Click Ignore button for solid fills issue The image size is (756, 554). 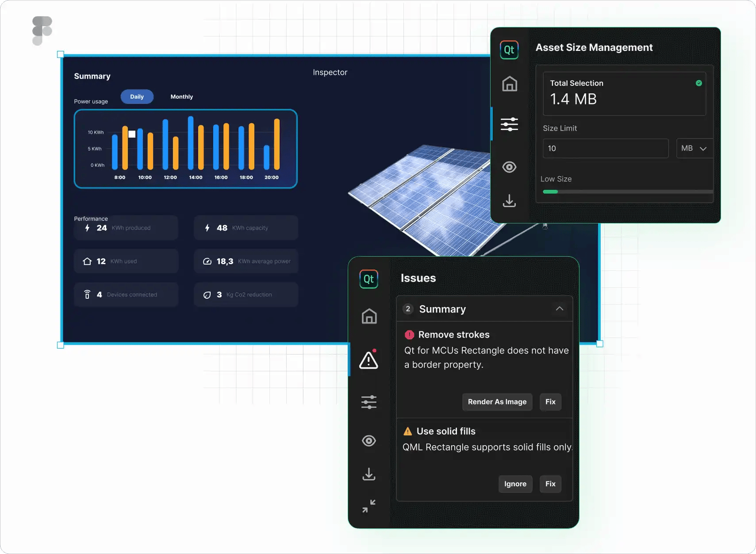click(515, 484)
